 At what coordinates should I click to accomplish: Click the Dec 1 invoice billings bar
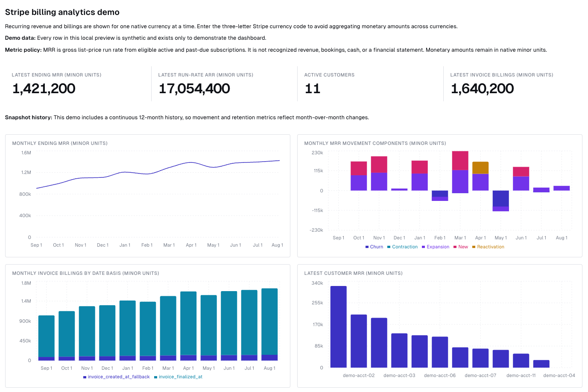(107, 333)
